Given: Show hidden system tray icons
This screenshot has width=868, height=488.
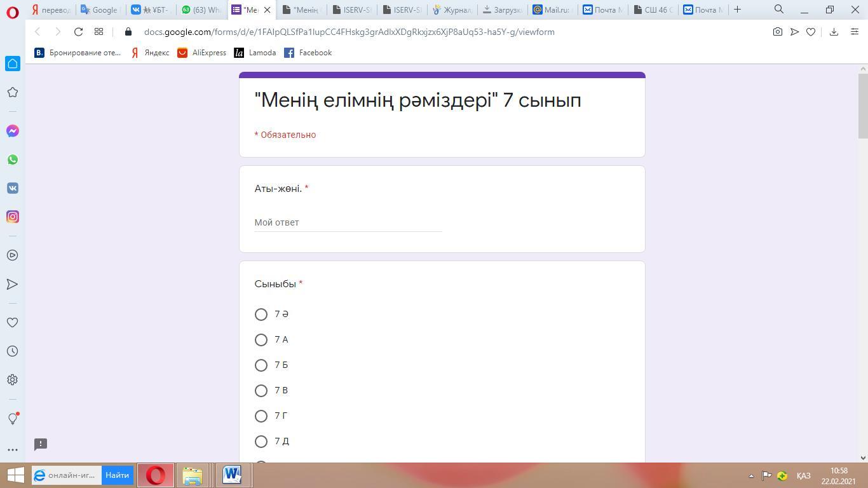Looking at the screenshot, I should coord(750,475).
